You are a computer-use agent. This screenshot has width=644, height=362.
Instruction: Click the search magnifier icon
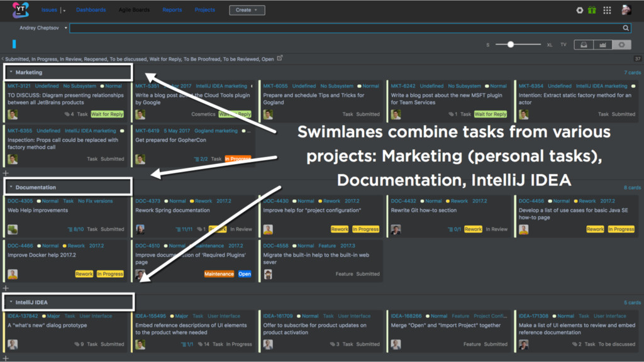point(626,28)
